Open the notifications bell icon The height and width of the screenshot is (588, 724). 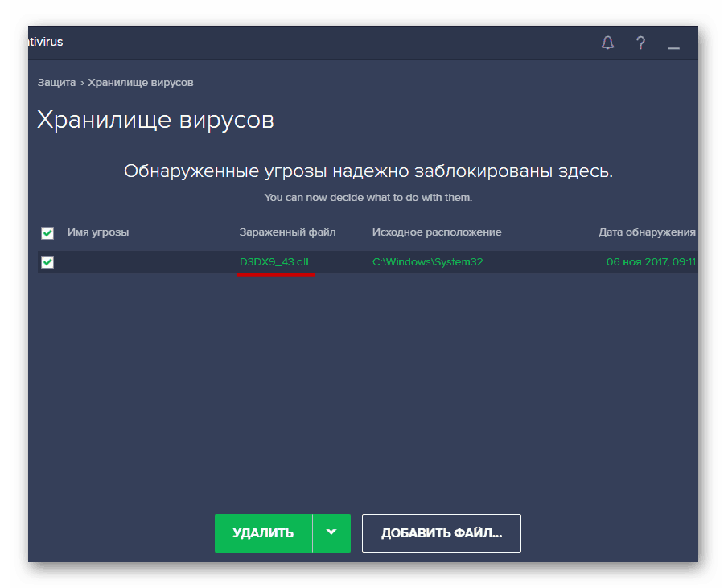tap(608, 43)
